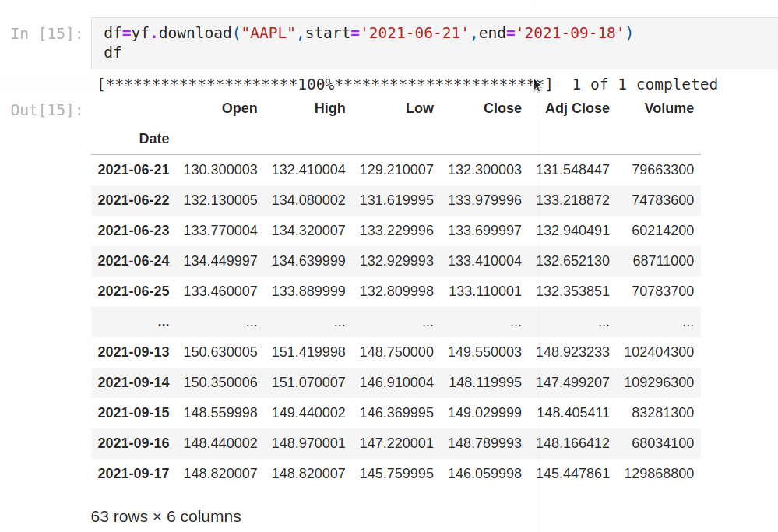Click the Adj Close column header
This screenshot has width=778, height=532.
pyautogui.click(x=577, y=108)
